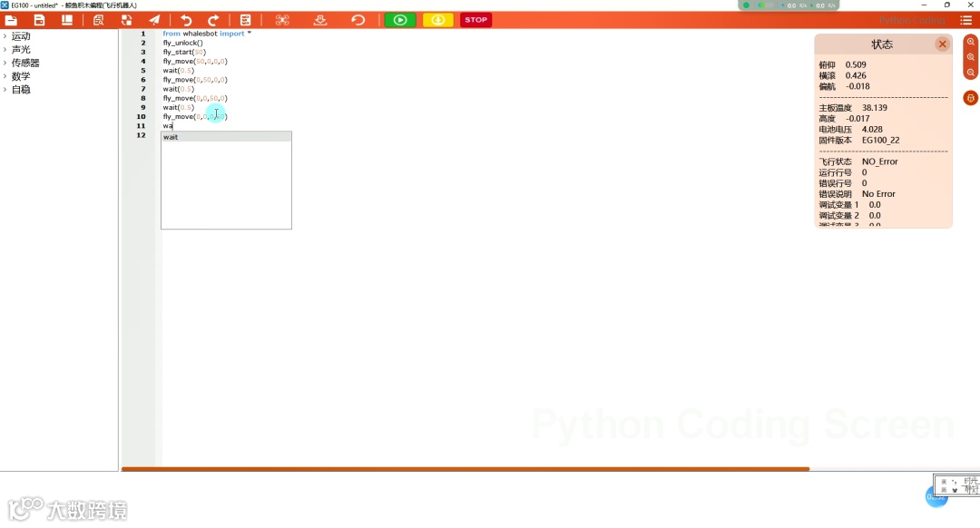The height and width of the screenshot is (528, 980).
Task: Click the 高度 value -0.017
Action: (x=857, y=119)
